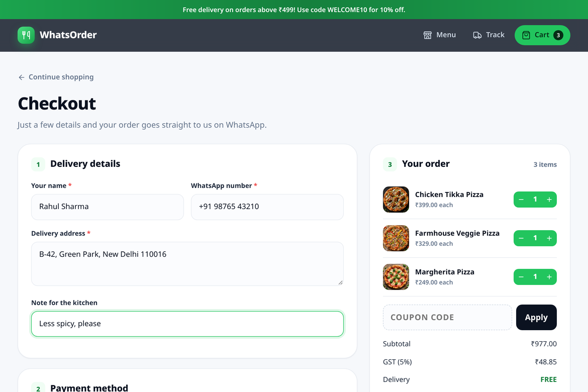Increase Margherita Pizza quantity

pyautogui.click(x=549, y=277)
